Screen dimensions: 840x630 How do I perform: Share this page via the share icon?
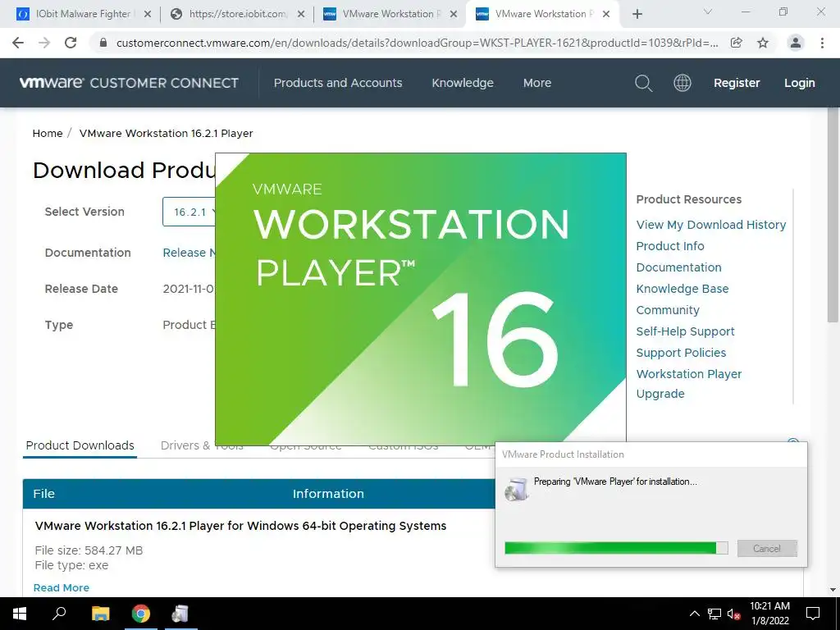737,43
